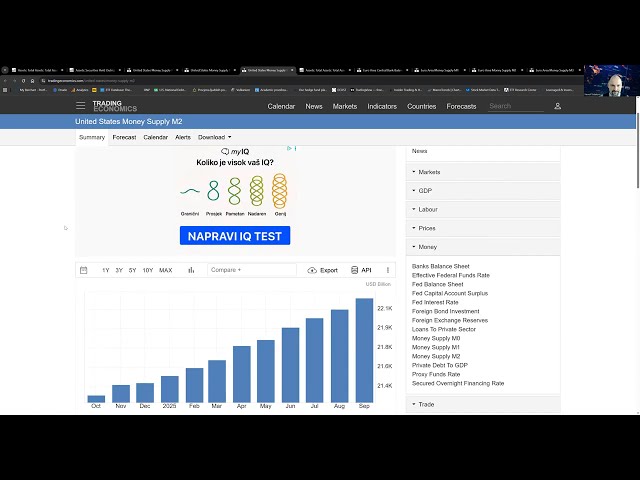Open Forecasts in the top navigation
640x480 pixels.
click(461, 106)
